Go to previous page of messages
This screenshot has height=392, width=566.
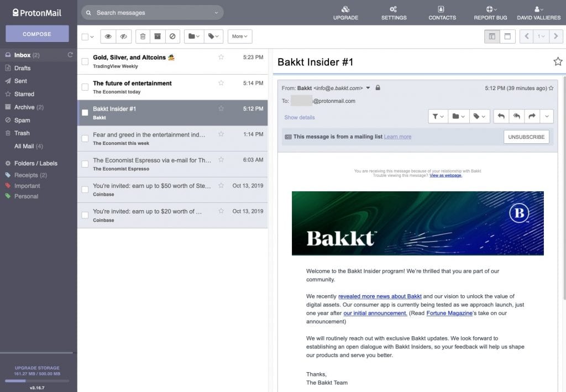pyautogui.click(x=527, y=36)
